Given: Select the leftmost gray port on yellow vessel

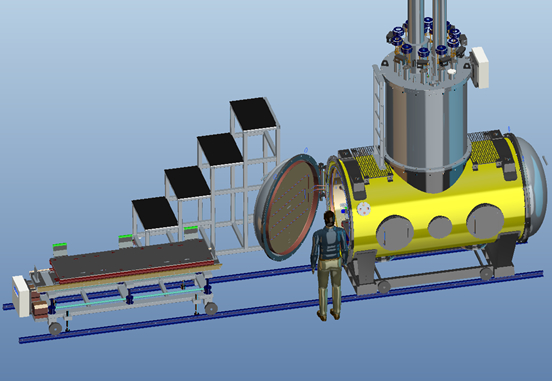Looking at the screenshot, I should click(x=395, y=233).
